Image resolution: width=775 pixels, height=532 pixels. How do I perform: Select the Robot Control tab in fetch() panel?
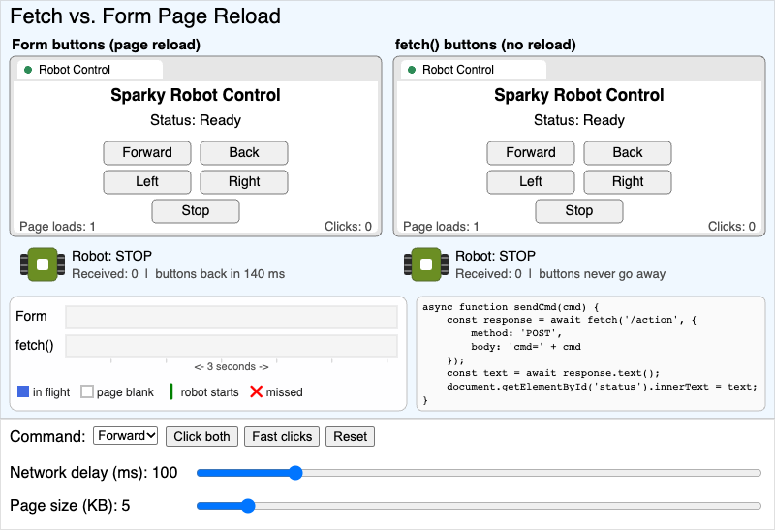click(474, 70)
